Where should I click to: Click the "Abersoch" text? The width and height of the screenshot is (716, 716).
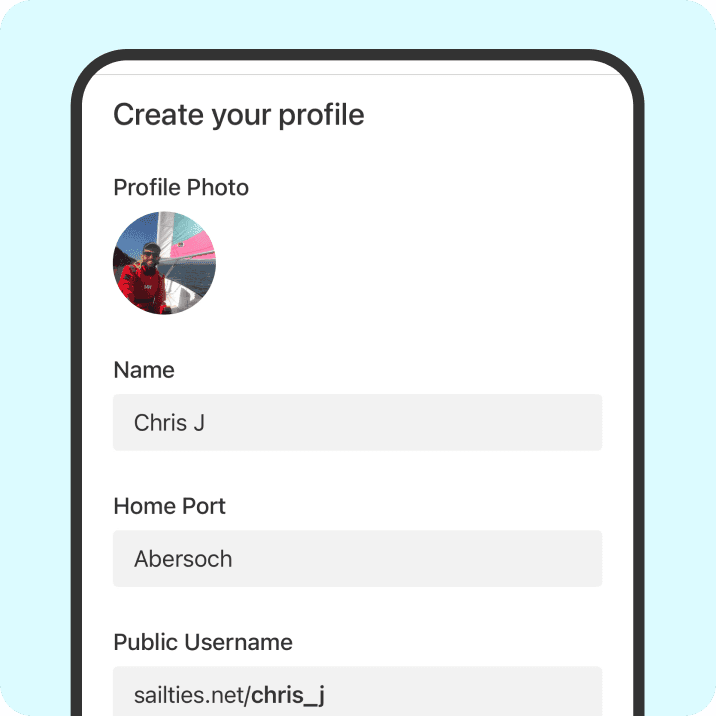183,558
